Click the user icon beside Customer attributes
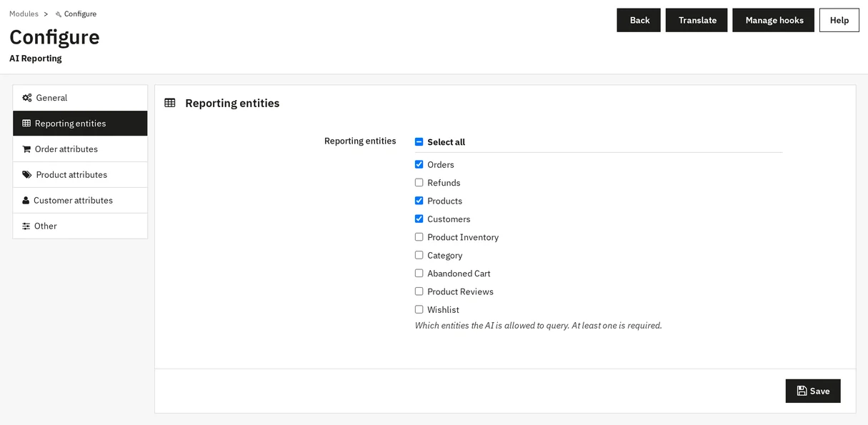Screen dimensions: 868x425 pos(26,201)
